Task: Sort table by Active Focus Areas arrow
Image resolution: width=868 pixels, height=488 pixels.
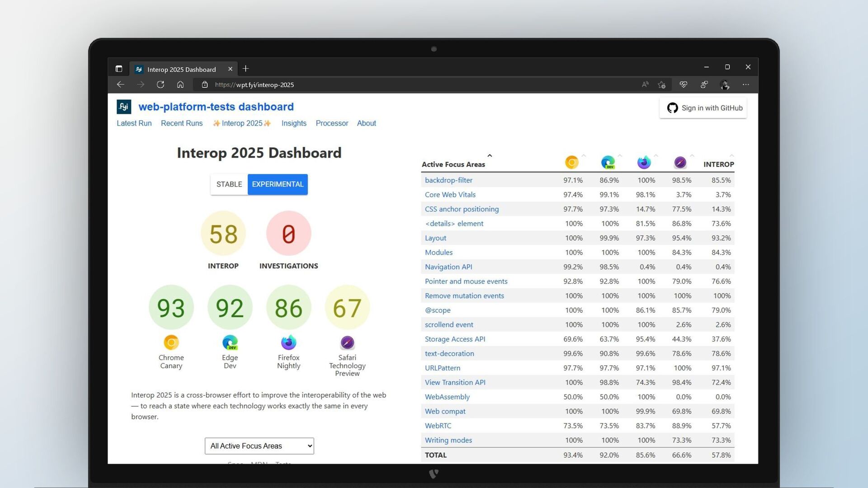Action: [x=490, y=156]
